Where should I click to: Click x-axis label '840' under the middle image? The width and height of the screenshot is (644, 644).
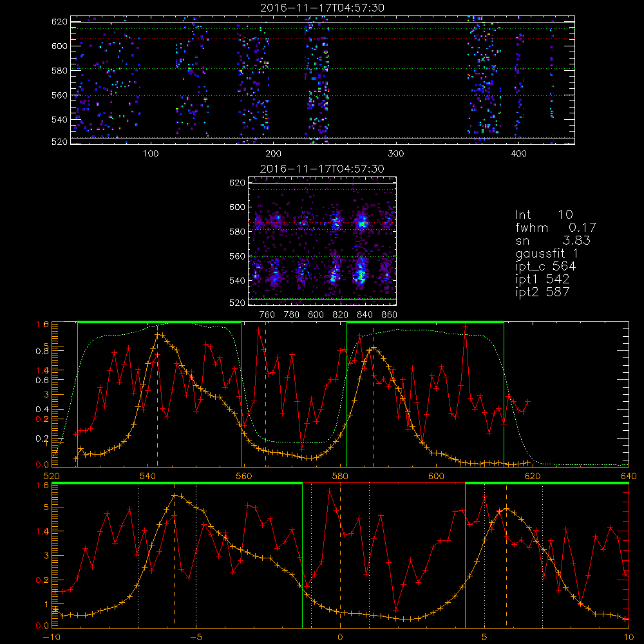pos(365,315)
